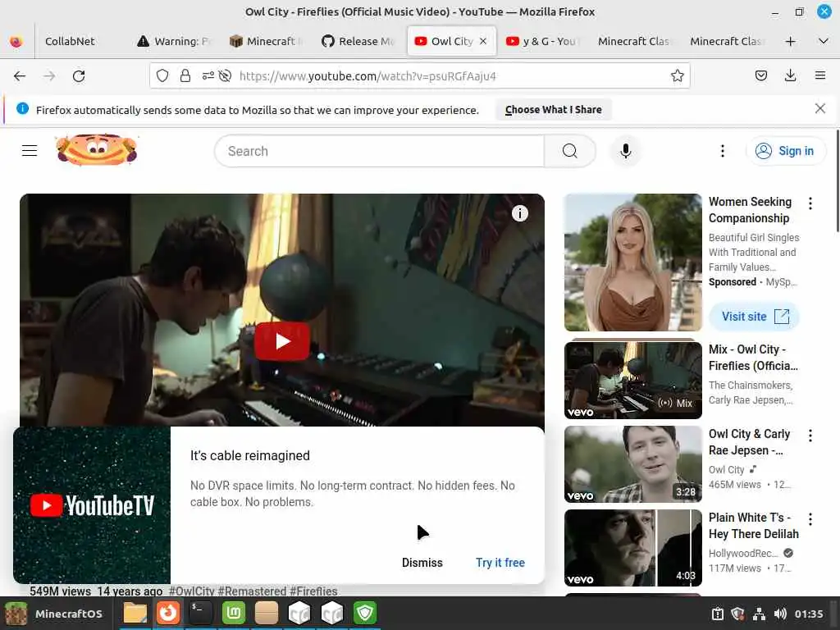Open Save to Pocket button
Screen dimensions: 840x630
[760, 76]
